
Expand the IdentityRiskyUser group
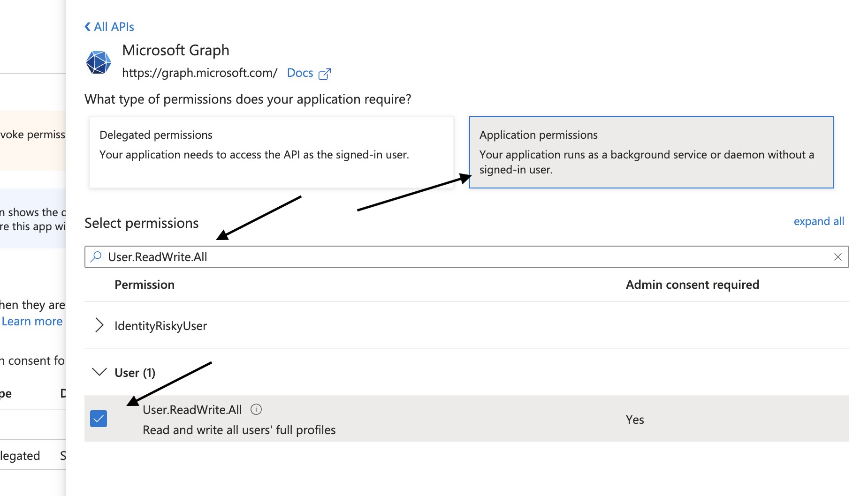coord(99,325)
